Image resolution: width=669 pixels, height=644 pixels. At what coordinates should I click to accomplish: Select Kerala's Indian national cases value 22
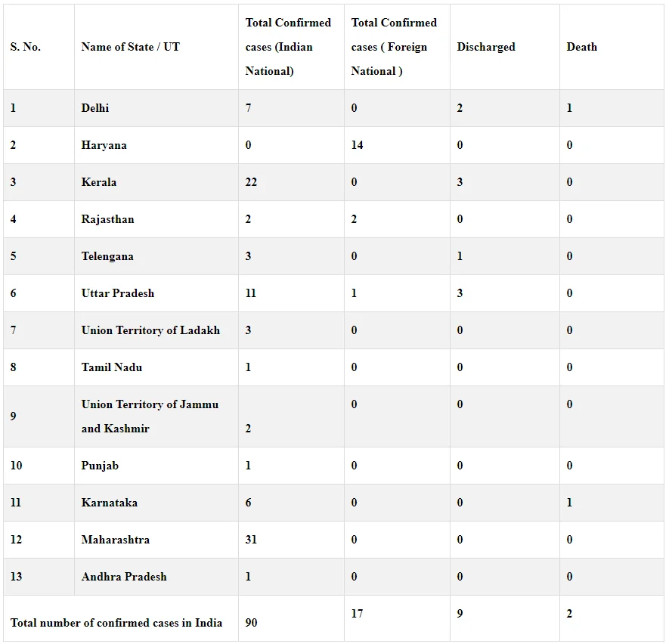click(251, 182)
